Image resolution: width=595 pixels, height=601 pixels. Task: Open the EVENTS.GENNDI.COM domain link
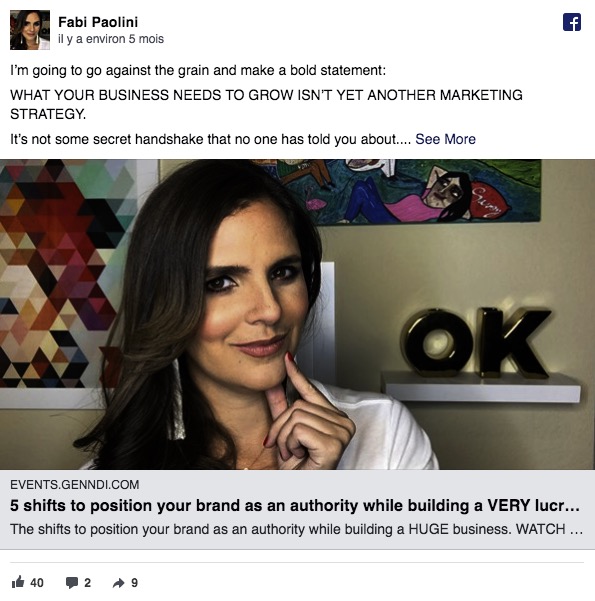point(74,484)
